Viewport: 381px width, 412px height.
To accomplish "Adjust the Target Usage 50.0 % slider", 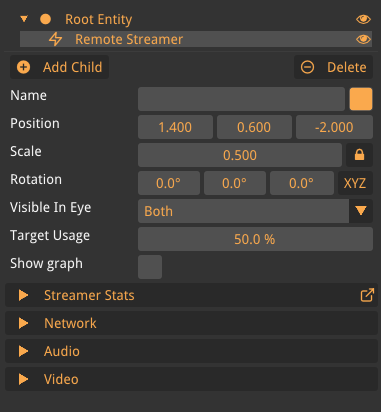I will [x=255, y=239].
